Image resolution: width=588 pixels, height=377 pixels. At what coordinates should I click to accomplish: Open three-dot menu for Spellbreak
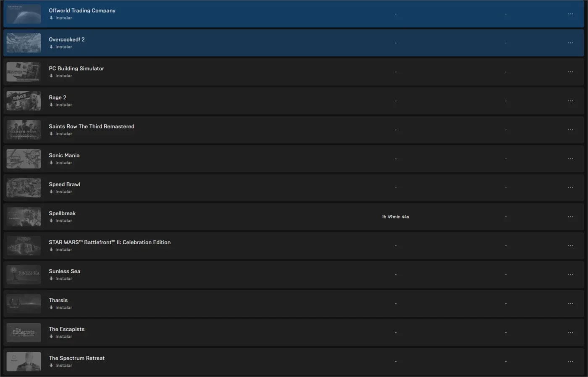570,217
